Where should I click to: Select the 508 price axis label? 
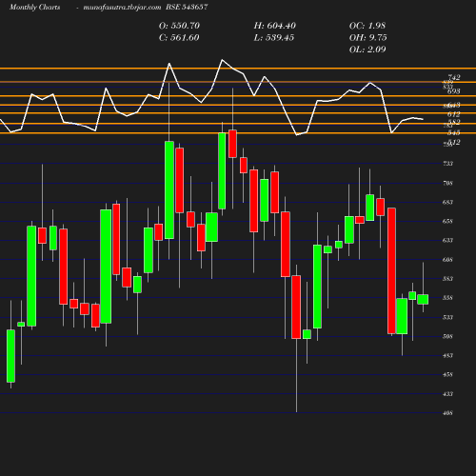[447, 336]
